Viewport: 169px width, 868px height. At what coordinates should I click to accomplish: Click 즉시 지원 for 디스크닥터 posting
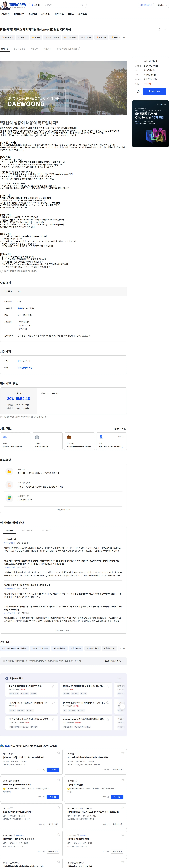point(53,770)
